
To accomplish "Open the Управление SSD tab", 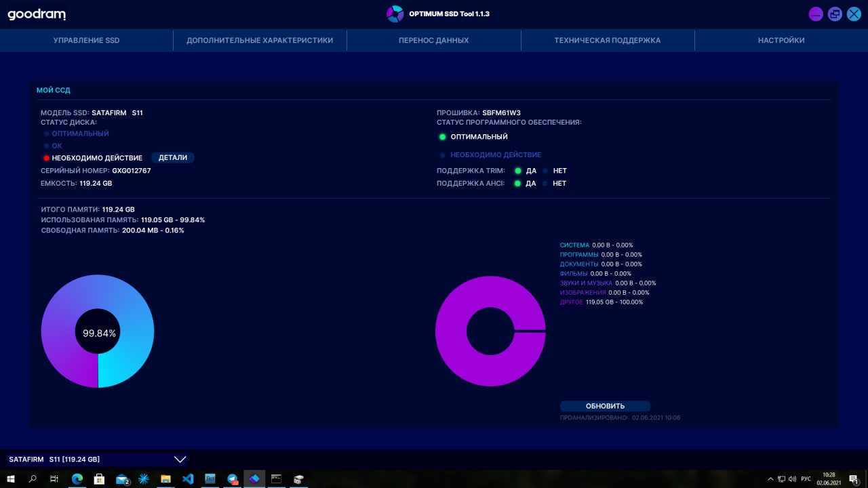I will pos(87,41).
